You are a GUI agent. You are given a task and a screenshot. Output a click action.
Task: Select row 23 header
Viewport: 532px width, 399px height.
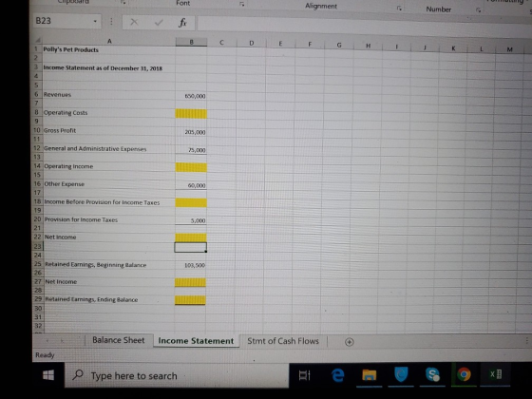(x=38, y=246)
